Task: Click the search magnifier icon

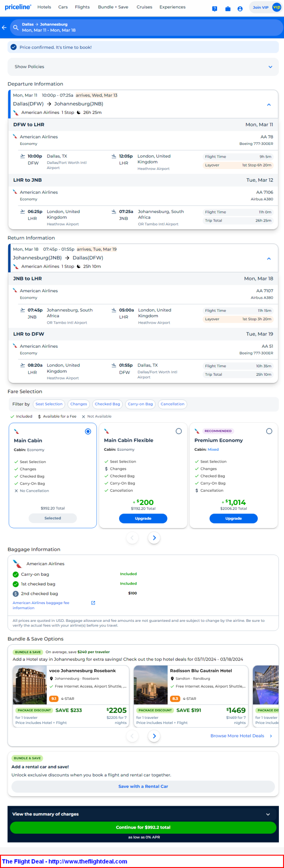Action: click(16, 28)
